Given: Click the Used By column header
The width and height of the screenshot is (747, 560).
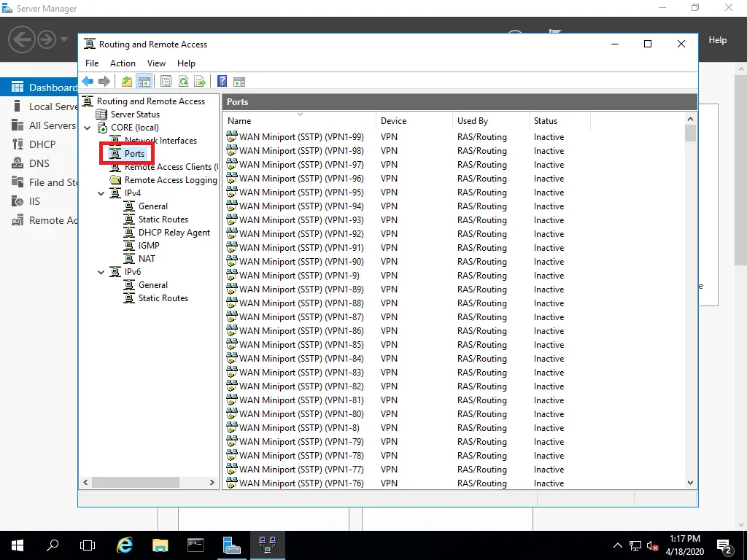Looking at the screenshot, I should (473, 121).
